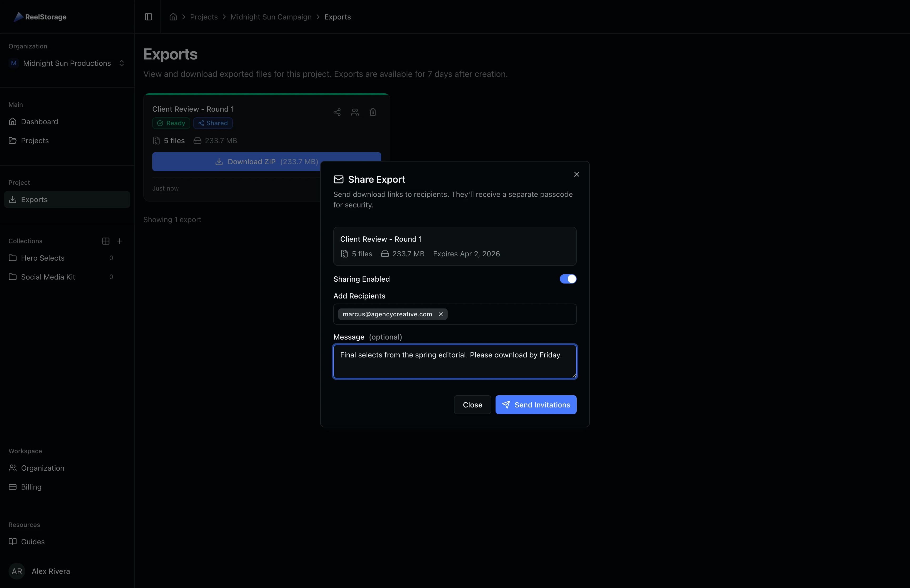Open Guides under Resources

[x=32, y=541]
